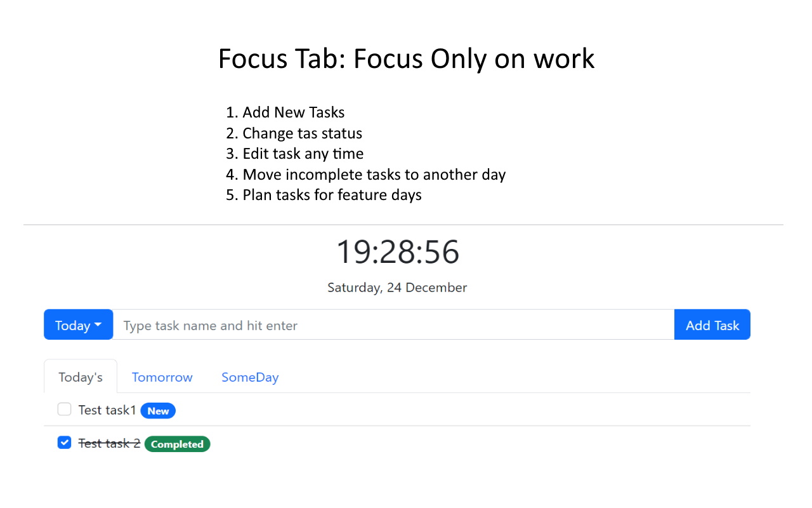Click the green Completed status badge
Viewport: 812px width, 508px height.
(177, 444)
